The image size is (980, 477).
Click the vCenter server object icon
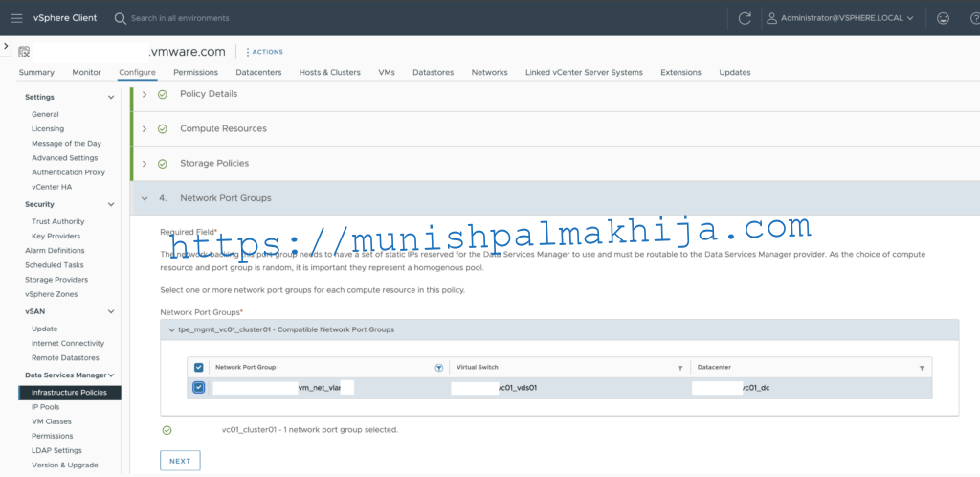[x=24, y=52]
